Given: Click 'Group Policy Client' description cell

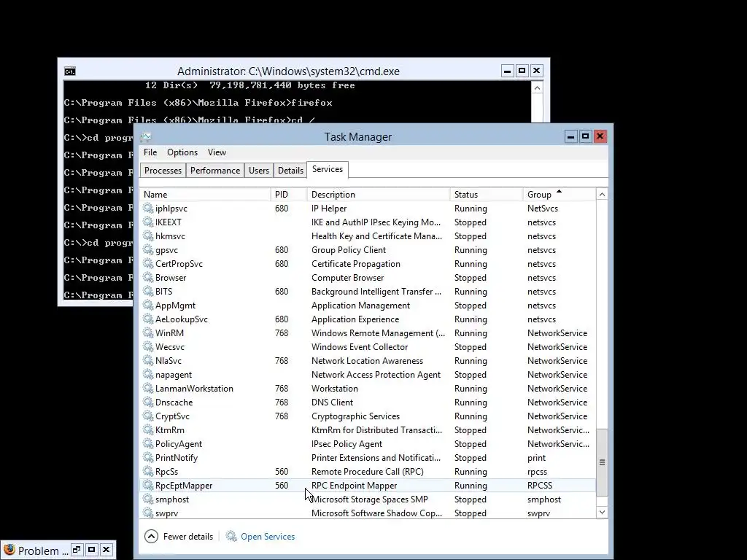Looking at the screenshot, I should point(349,250).
